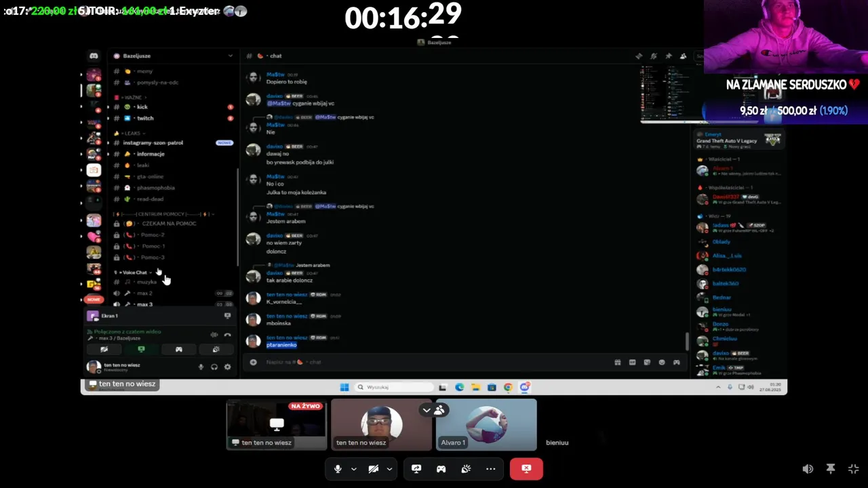Click the share screen icon in call bar
This screenshot has height=488, width=868.
click(x=416, y=468)
